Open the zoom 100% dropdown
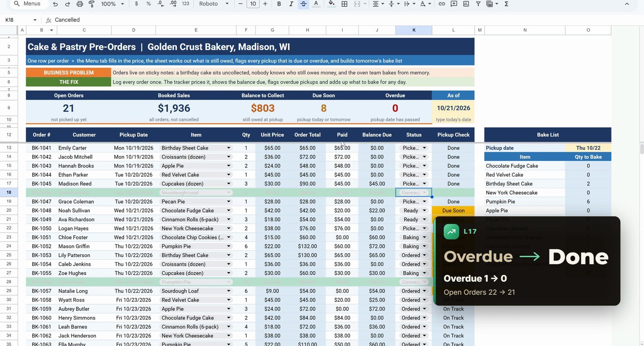This screenshot has height=346, width=644. coord(112,4)
